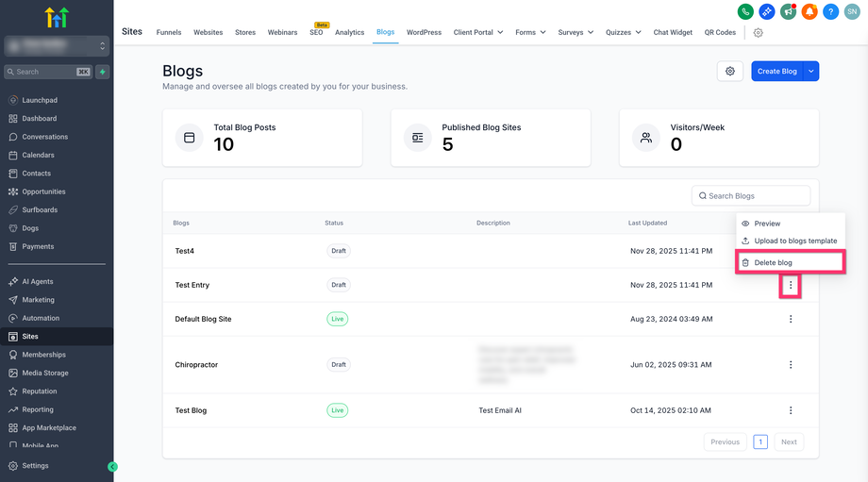Click the Create Blog button
Viewport: 868px width, 482px height.
776,71
